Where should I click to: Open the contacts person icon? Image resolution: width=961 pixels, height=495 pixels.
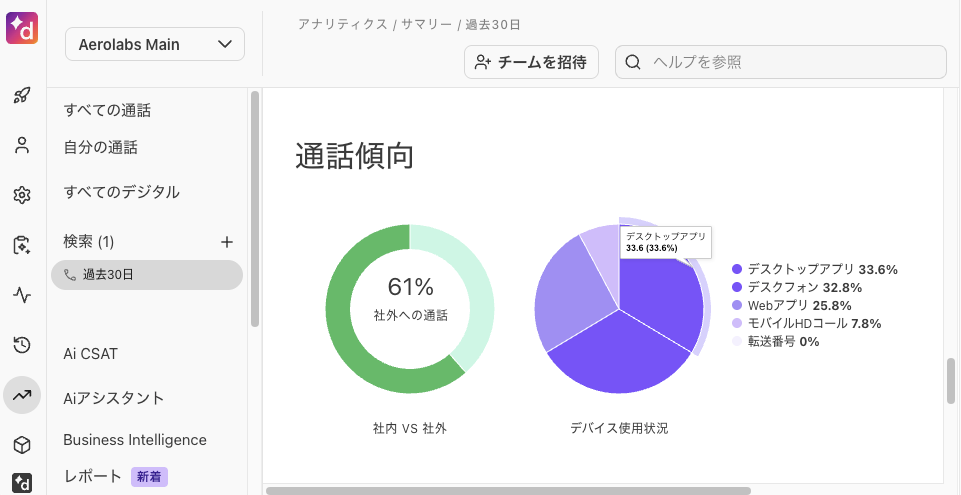coord(22,146)
